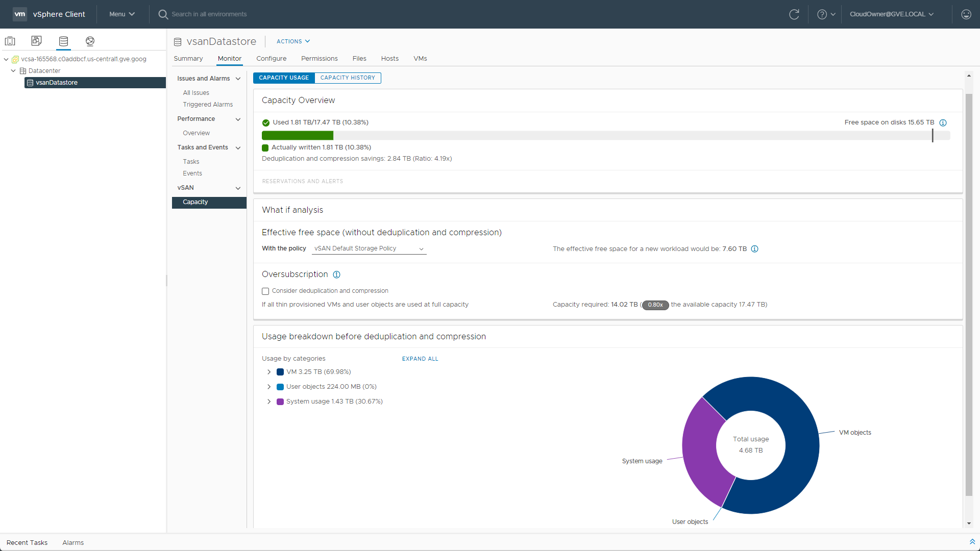Open Tasks in sidebar
The width and height of the screenshot is (980, 551).
191,162
